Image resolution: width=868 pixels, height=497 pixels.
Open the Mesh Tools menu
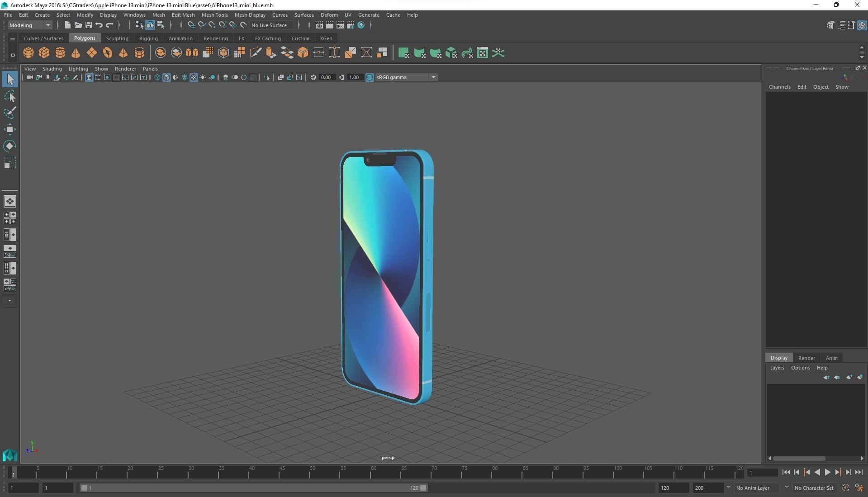coord(214,15)
